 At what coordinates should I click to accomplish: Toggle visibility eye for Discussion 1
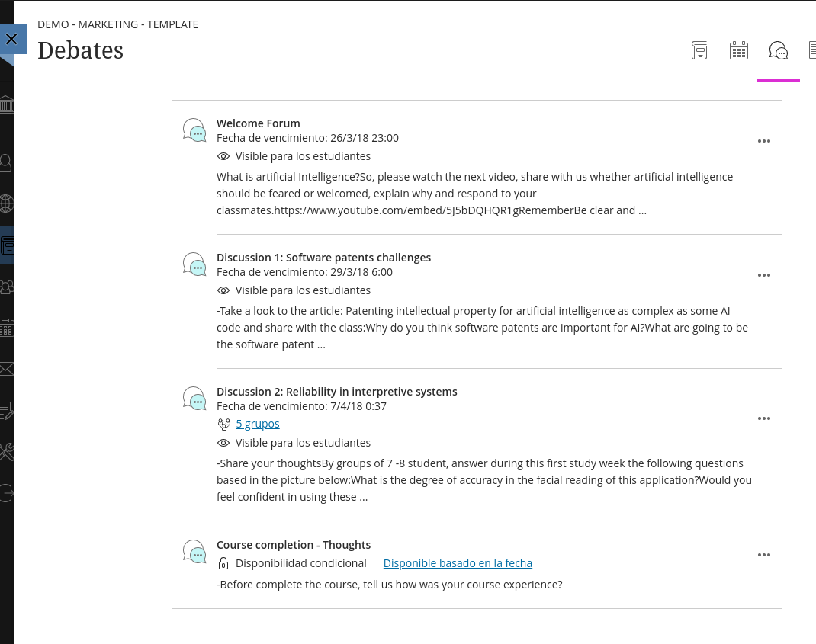pyautogui.click(x=223, y=291)
